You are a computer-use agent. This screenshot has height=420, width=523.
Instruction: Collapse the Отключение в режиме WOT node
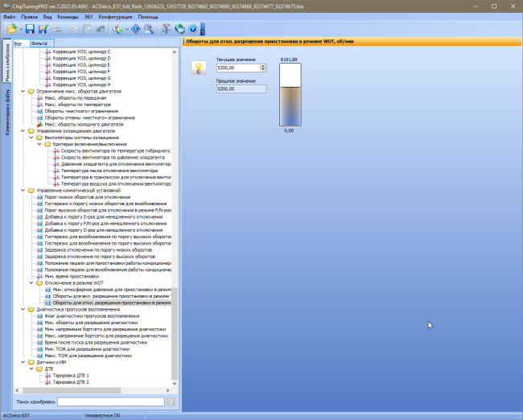coord(31,283)
